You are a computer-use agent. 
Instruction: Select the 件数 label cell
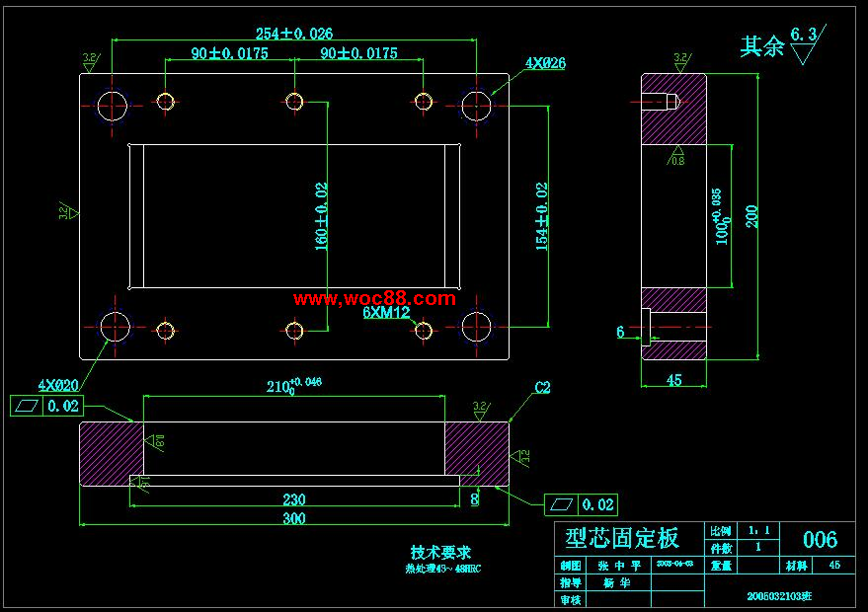coord(720,549)
